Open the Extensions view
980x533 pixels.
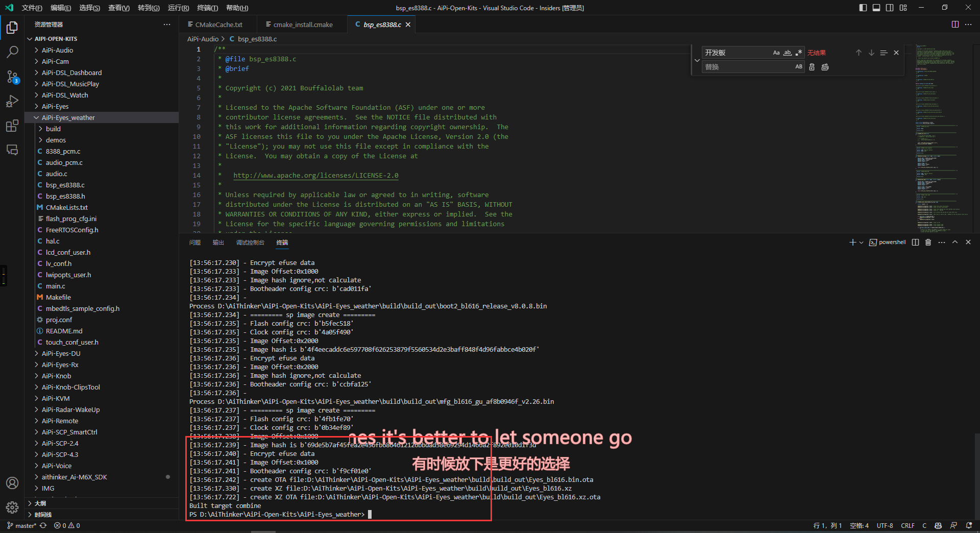pos(12,126)
